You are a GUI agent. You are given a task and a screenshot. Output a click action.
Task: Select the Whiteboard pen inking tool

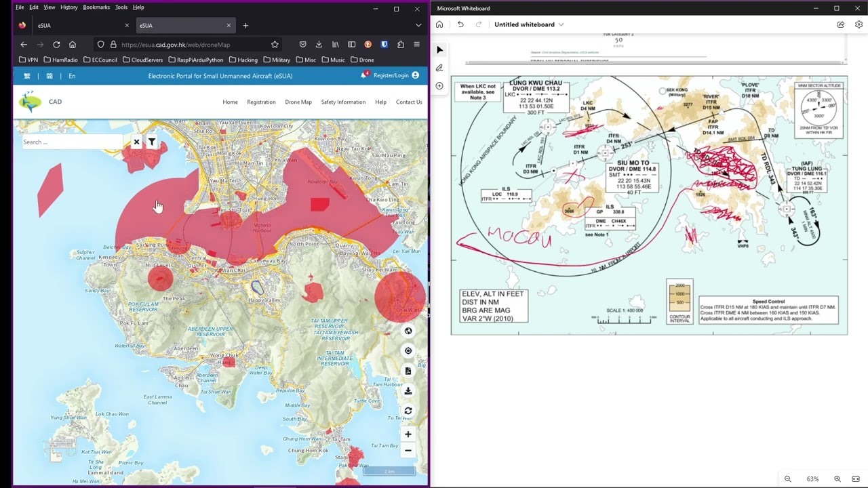(x=439, y=68)
